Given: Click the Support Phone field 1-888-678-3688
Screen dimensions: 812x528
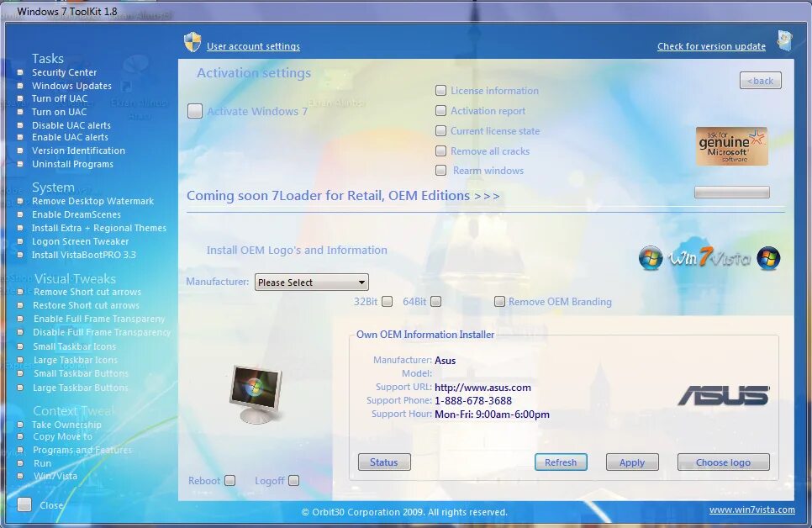Looking at the screenshot, I should (473, 400).
